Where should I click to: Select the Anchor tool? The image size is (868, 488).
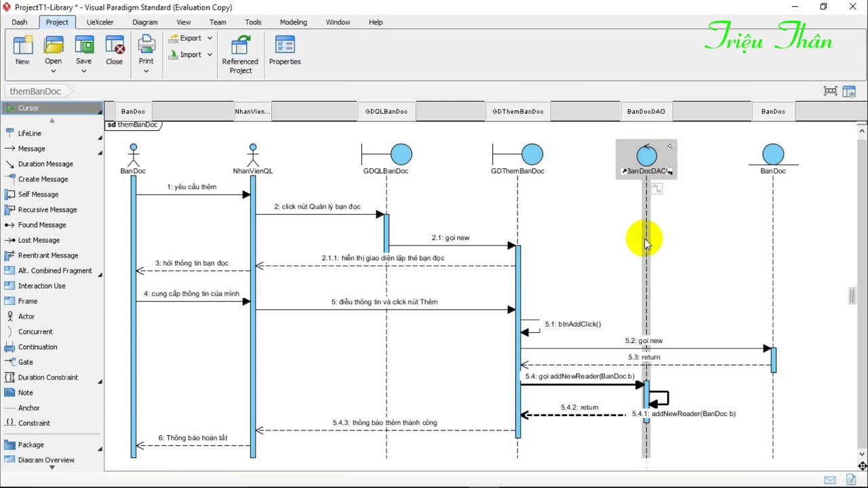click(x=29, y=408)
